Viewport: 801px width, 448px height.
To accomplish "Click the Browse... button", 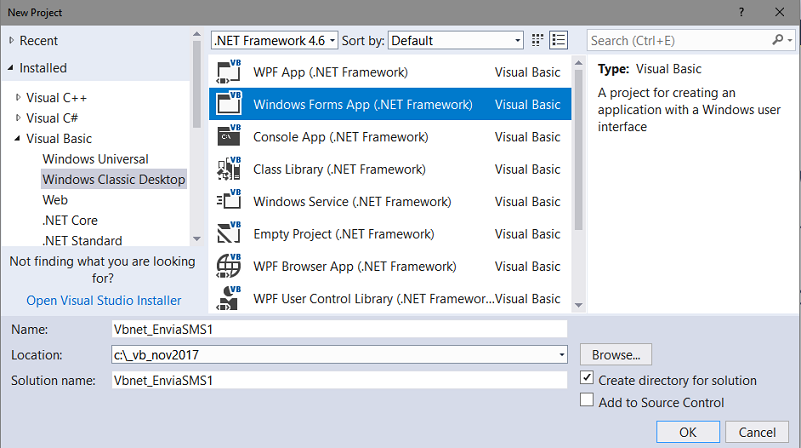I will point(616,355).
